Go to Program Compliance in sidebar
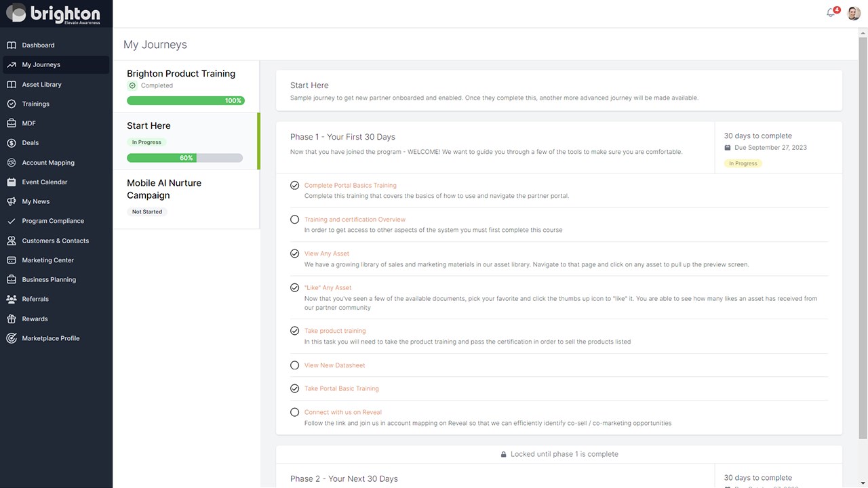Screen dimensions: 868x488 pos(53,221)
